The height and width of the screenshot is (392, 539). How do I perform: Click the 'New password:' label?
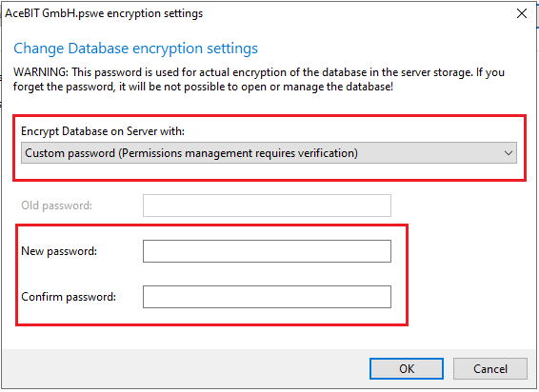(59, 251)
